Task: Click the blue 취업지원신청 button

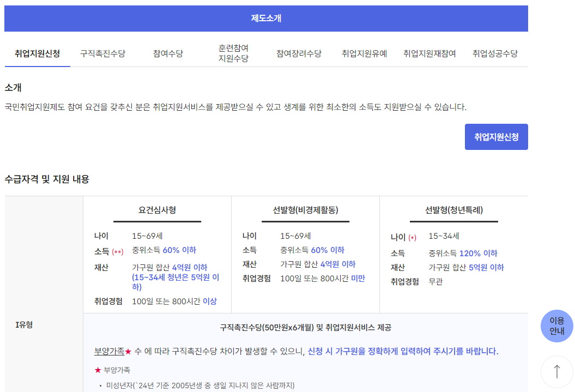Action: click(496, 136)
